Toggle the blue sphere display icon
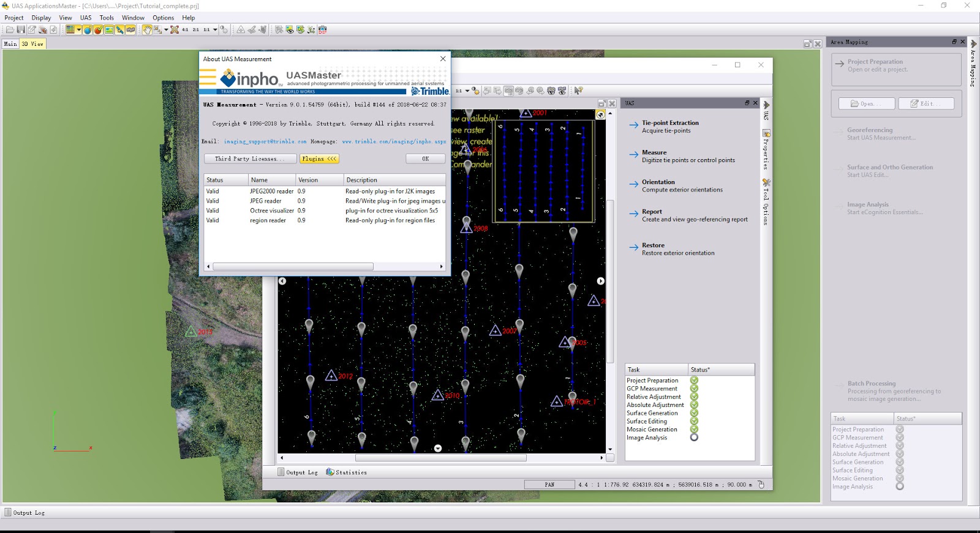This screenshot has height=533, width=980. point(87,29)
